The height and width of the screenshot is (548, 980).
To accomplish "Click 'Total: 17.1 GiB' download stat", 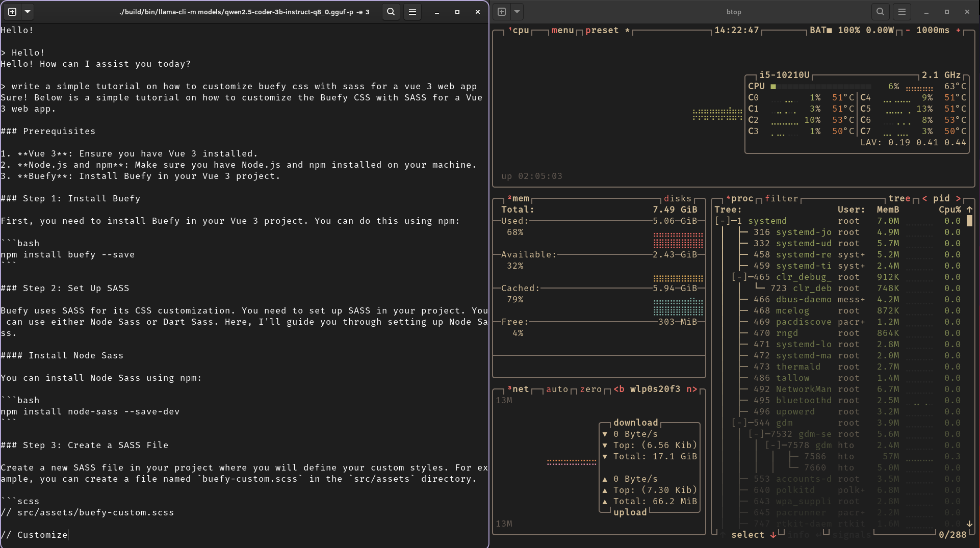I will (x=655, y=456).
